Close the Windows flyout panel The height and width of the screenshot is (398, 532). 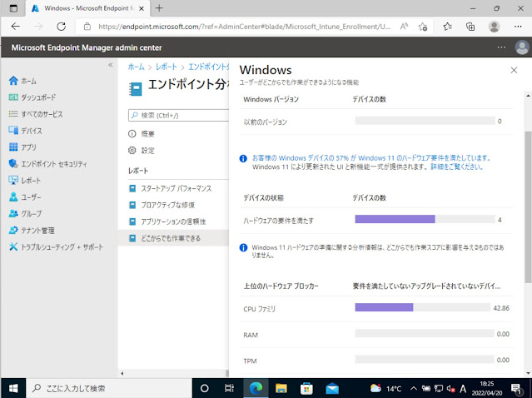514,70
